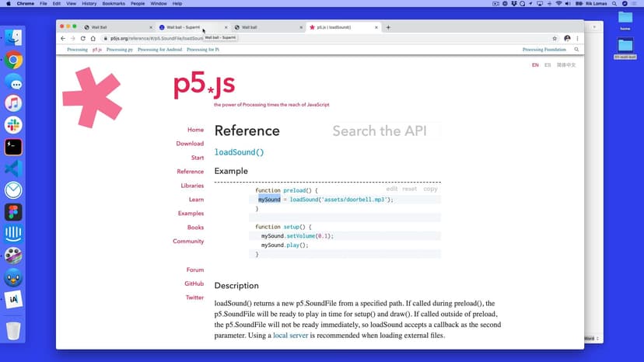Click the edit button above code
This screenshot has height=362, width=644.
[392, 189]
